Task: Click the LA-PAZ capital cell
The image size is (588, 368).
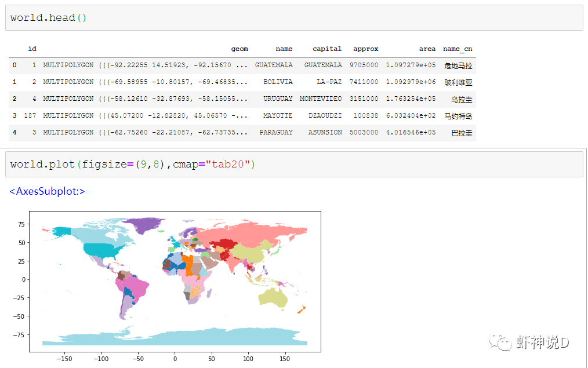Action: tap(329, 82)
